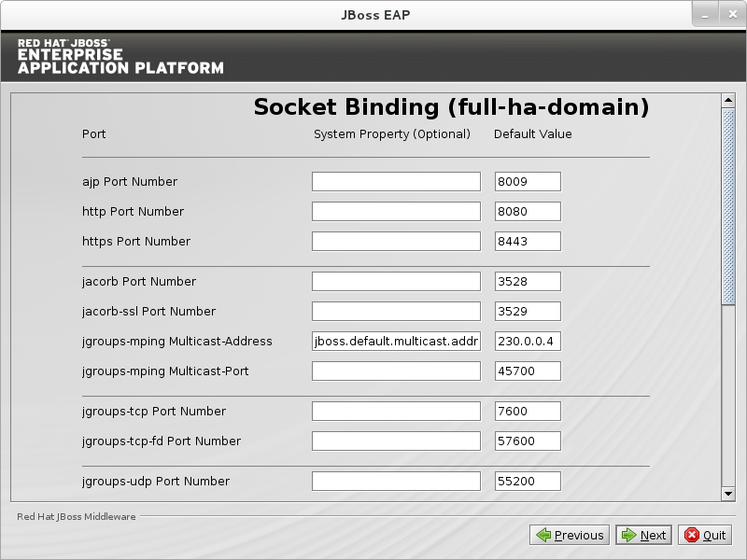
Task: Click jgroups-tcp-fd default value 57600
Action: pyautogui.click(x=528, y=441)
